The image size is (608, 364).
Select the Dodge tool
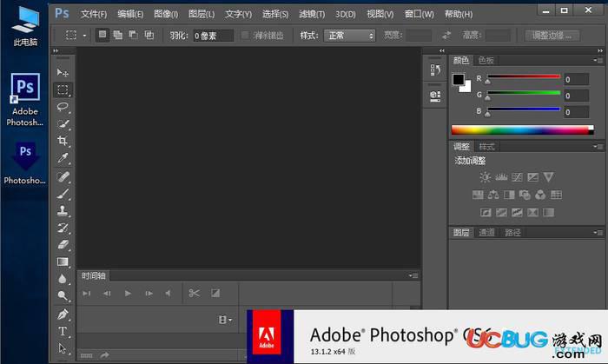coord(63,296)
